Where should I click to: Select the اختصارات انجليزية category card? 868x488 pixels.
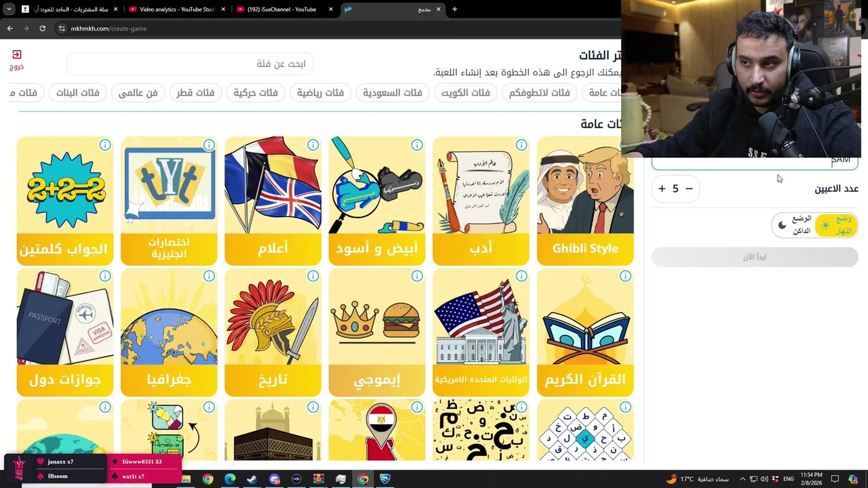click(169, 201)
